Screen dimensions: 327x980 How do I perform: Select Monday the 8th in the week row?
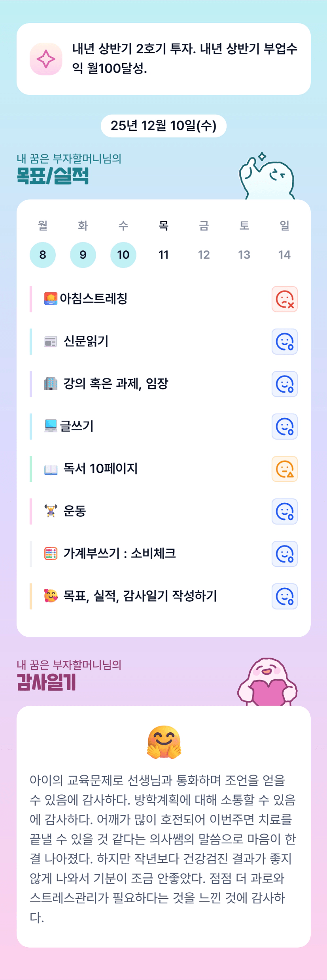[x=43, y=255]
